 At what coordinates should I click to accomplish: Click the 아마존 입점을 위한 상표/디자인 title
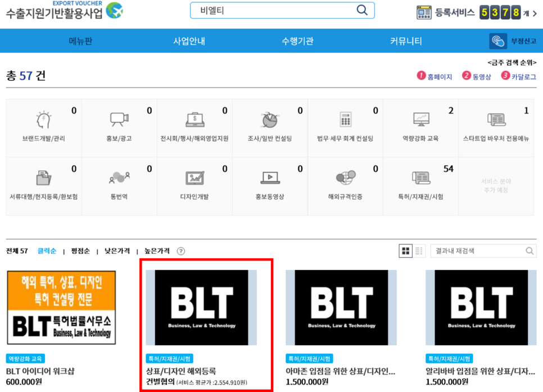pyautogui.click(x=341, y=371)
